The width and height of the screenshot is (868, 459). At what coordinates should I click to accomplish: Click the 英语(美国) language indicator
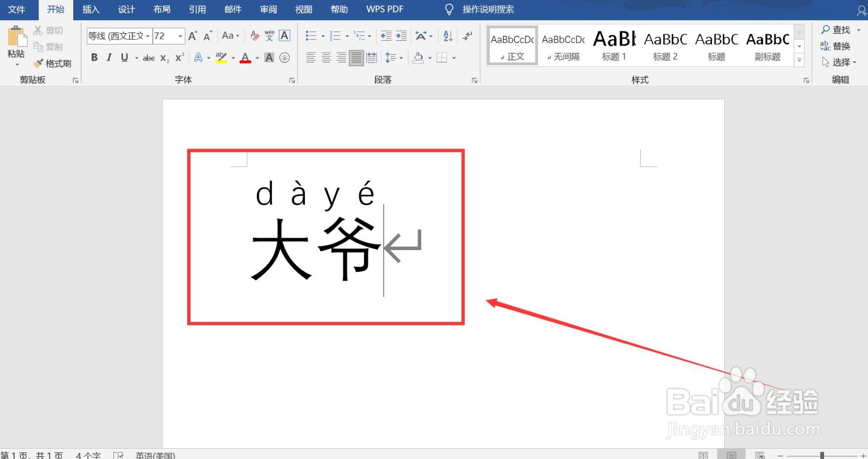[155, 455]
